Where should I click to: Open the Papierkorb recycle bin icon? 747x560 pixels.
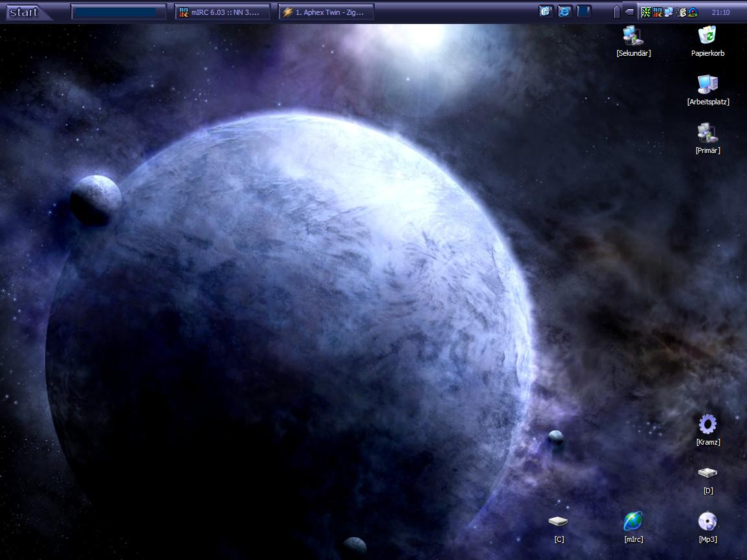[x=707, y=36]
